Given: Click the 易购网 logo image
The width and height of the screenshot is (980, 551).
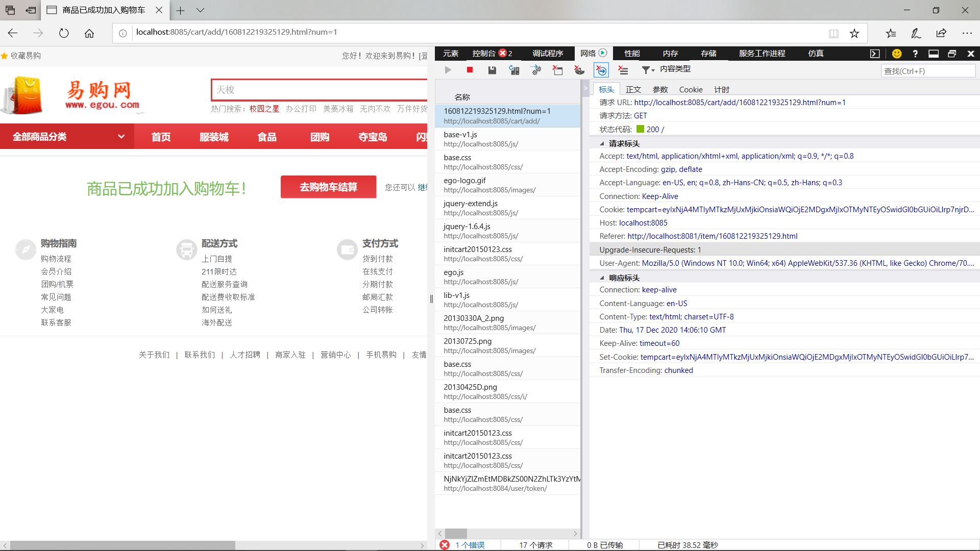Looking at the screenshot, I should (x=73, y=95).
